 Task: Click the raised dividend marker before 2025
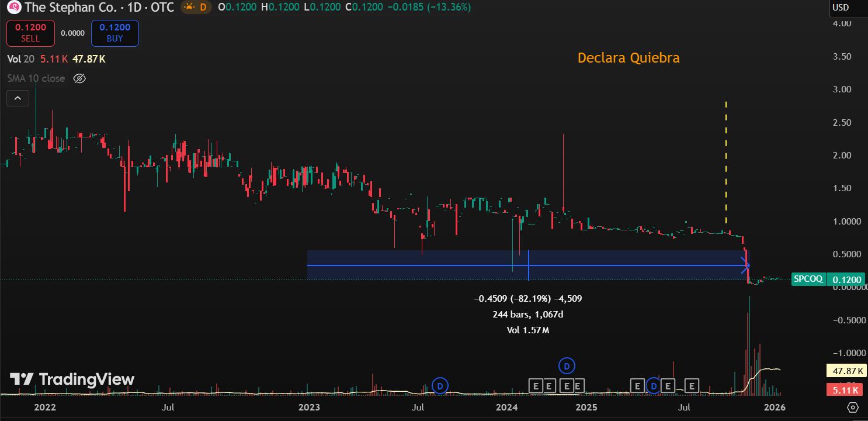[567, 366]
